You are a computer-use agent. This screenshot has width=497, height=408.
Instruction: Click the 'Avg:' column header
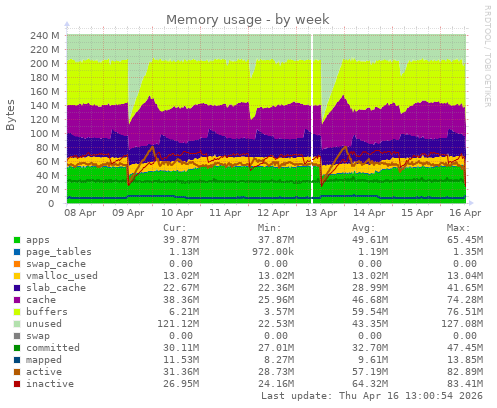[364, 228]
